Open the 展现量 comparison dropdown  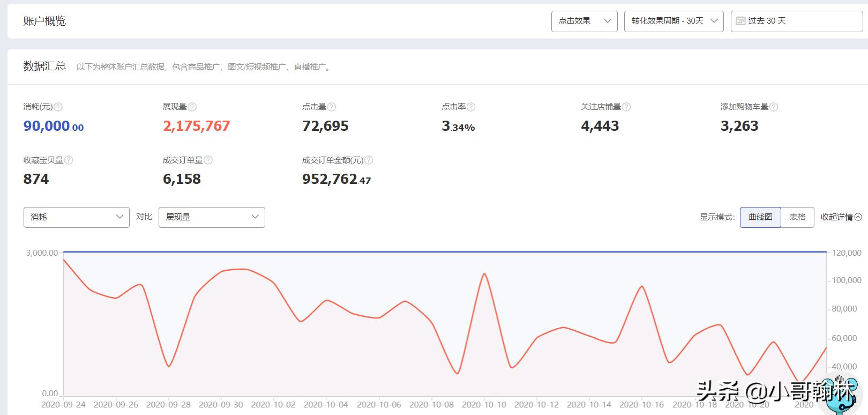pyautogui.click(x=212, y=217)
